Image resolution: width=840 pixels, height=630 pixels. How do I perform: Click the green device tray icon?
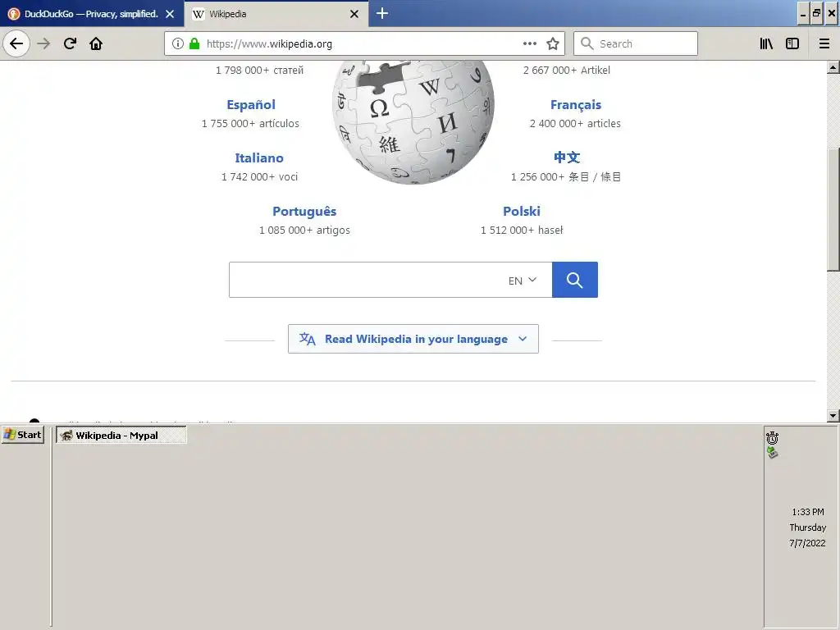[772, 453]
